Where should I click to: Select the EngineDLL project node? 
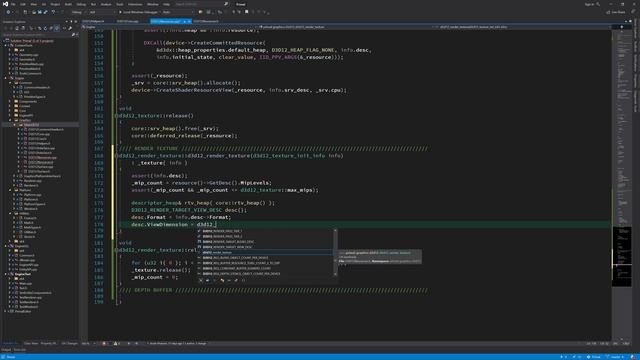pyautogui.click(x=22, y=246)
